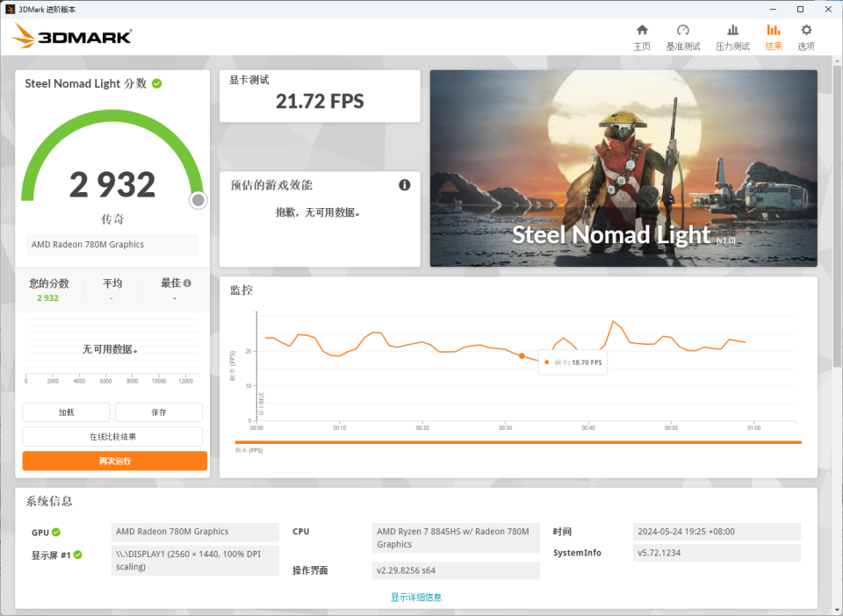The image size is (843, 616).
Task: Click the 加载 load button
Action: 66,412
